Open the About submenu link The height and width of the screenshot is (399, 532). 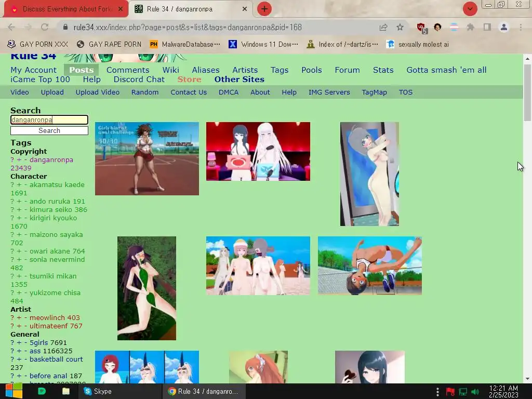click(x=260, y=92)
